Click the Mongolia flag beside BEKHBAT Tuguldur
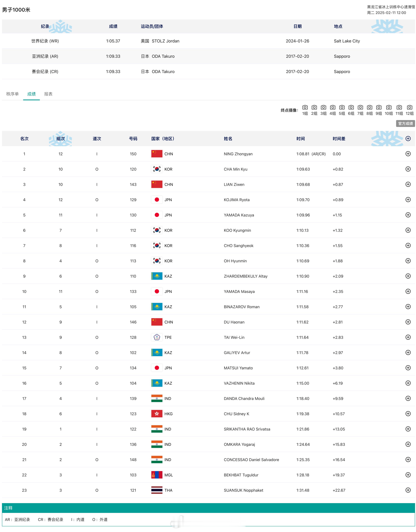 (157, 475)
